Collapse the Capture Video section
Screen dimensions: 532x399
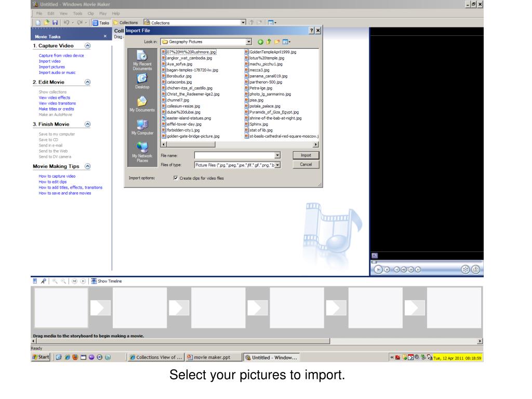point(87,46)
